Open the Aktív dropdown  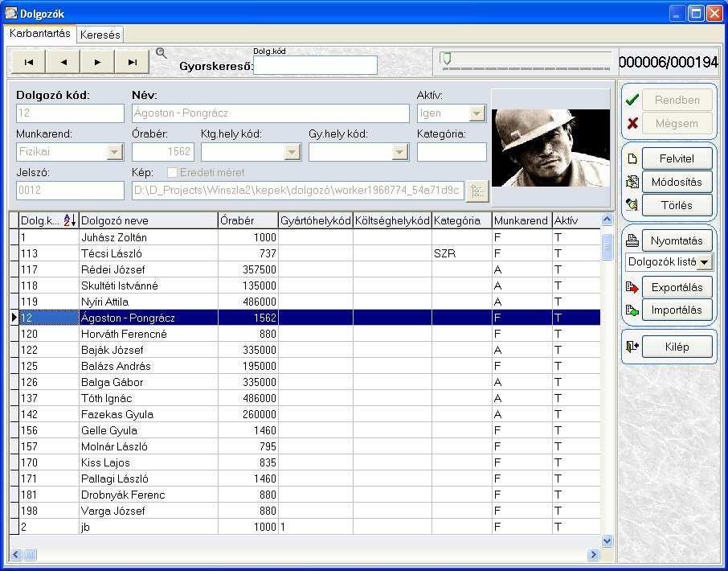(x=476, y=113)
